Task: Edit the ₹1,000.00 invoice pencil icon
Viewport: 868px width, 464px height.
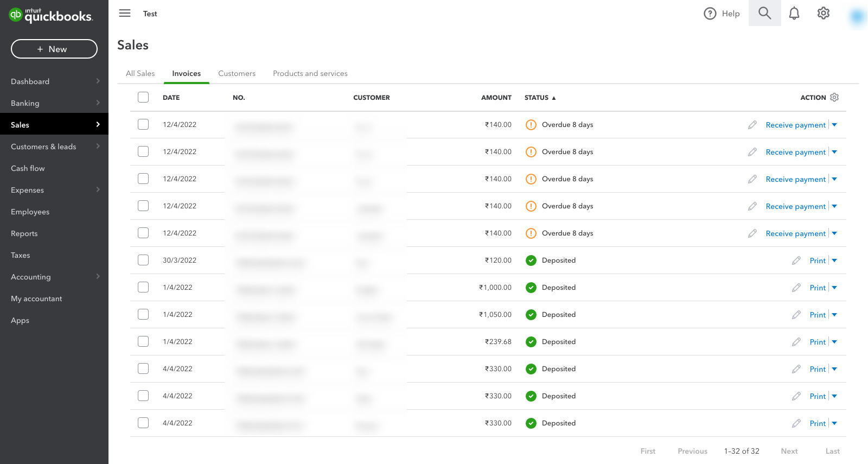Action: coord(796,288)
